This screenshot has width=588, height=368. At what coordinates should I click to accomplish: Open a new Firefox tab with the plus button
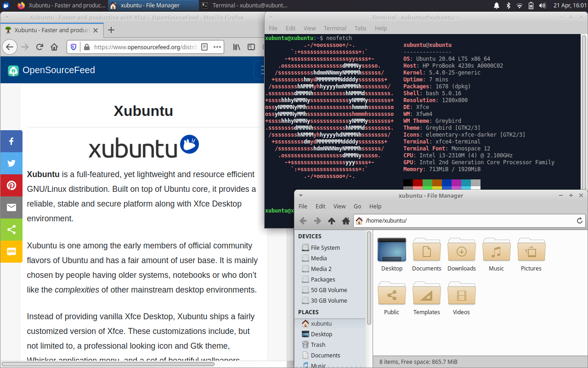tap(111, 30)
